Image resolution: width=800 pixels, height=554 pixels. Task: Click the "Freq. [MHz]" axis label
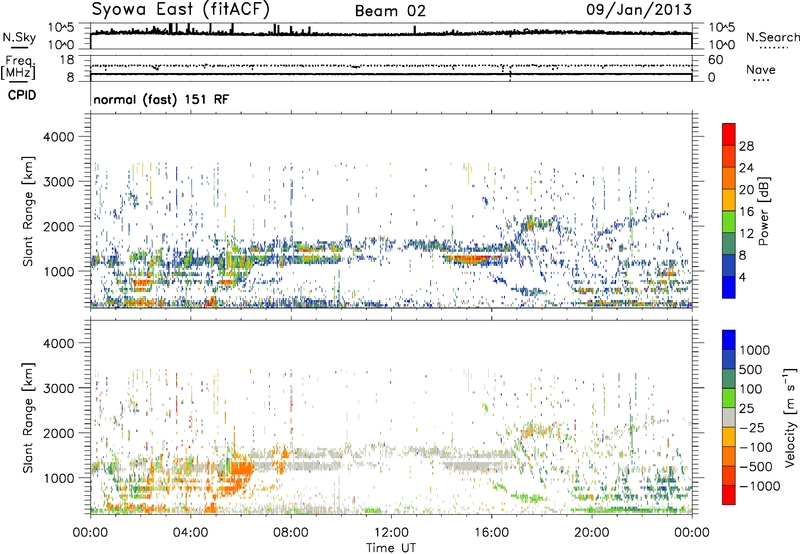[x=19, y=68]
